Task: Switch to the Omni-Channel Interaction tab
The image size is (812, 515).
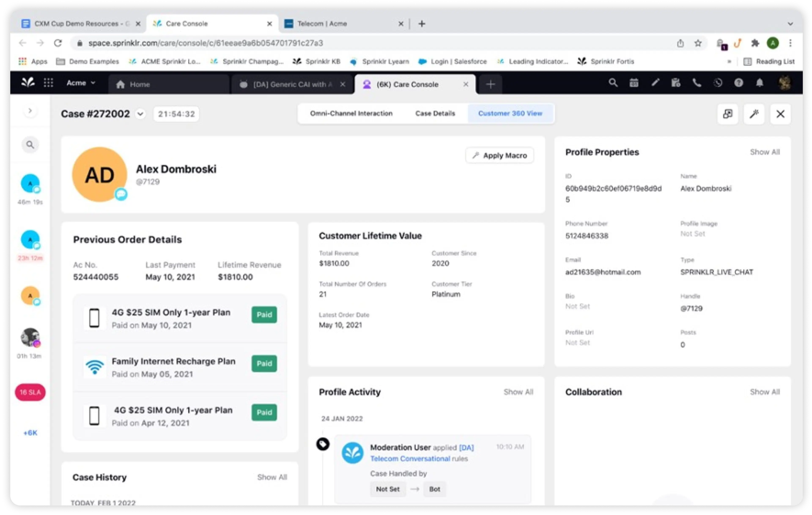Action: coord(351,113)
